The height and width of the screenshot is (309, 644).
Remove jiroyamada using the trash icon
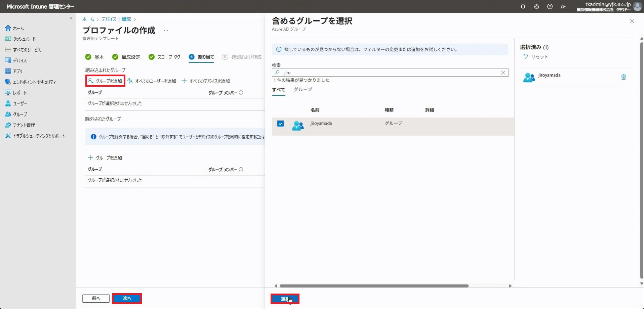click(623, 77)
